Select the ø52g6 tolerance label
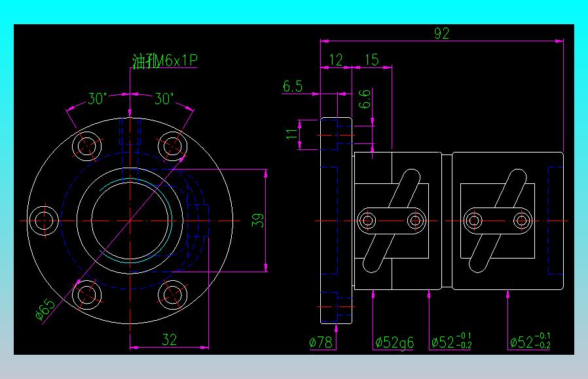588x379 pixels. tap(394, 342)
